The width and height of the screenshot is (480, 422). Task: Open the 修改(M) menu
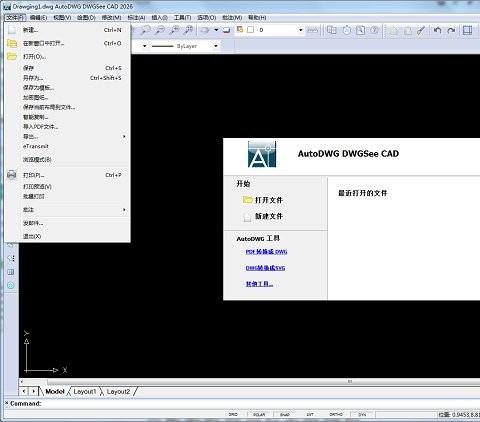coord(111,17)
